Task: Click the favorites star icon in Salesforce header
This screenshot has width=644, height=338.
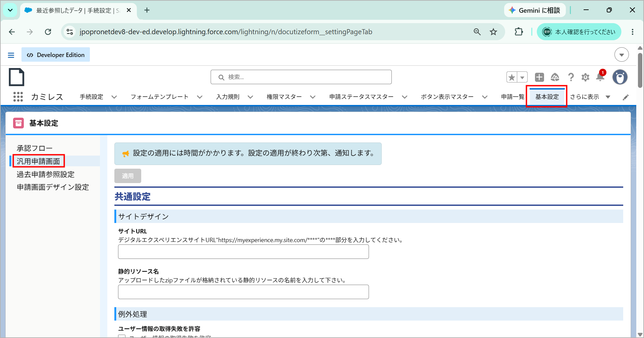Action: 512,77
